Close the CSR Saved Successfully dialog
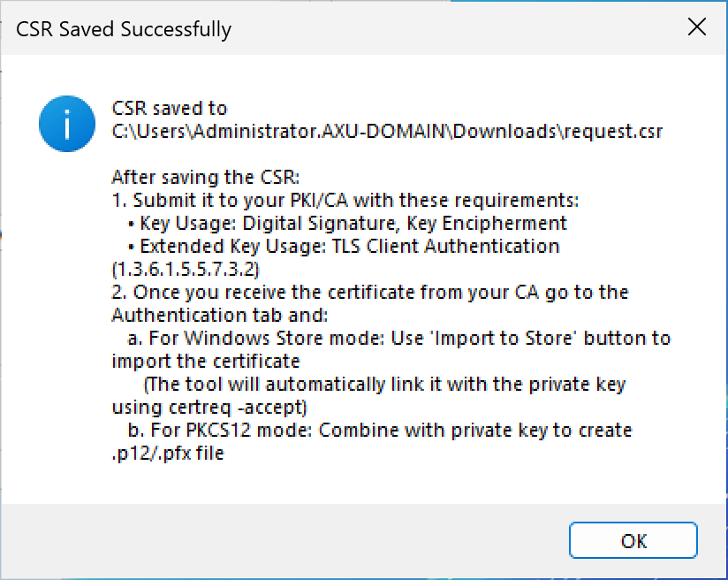Screen dimensions: 728x580 [697, 27]
